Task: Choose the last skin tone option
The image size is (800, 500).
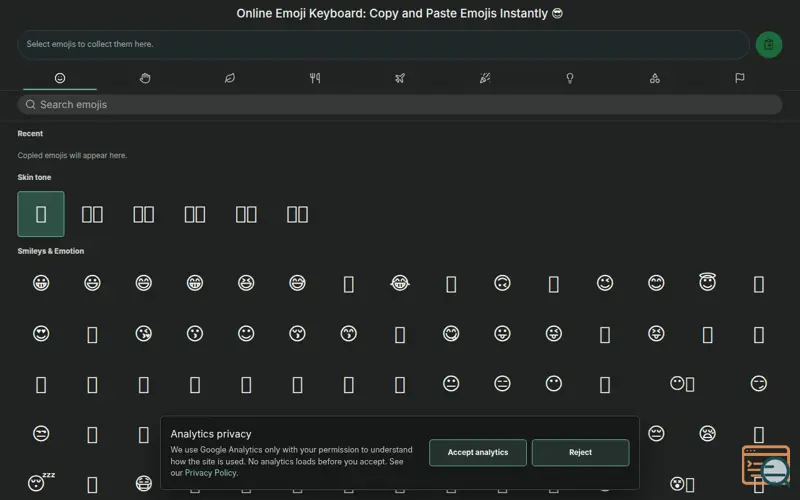Action: click(297, 214)
